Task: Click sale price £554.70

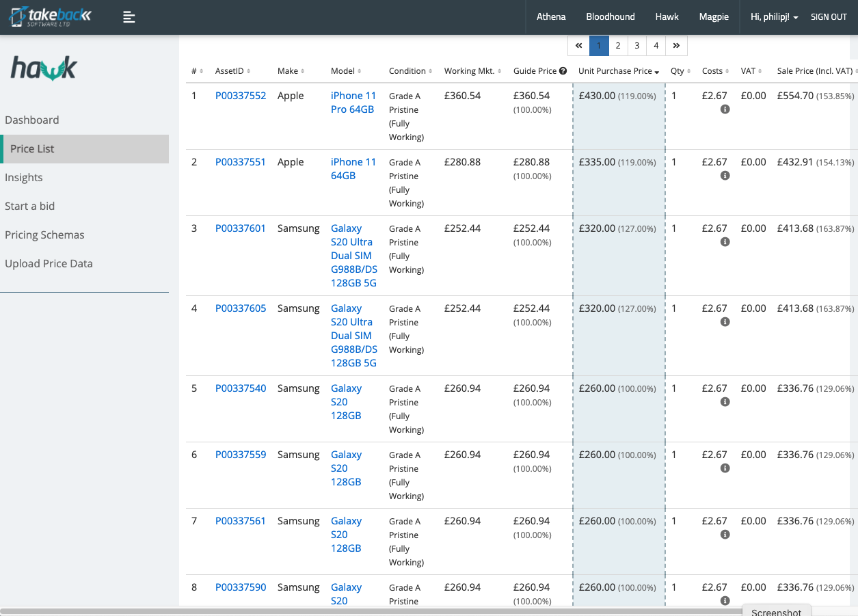Action: coord(795,96)
